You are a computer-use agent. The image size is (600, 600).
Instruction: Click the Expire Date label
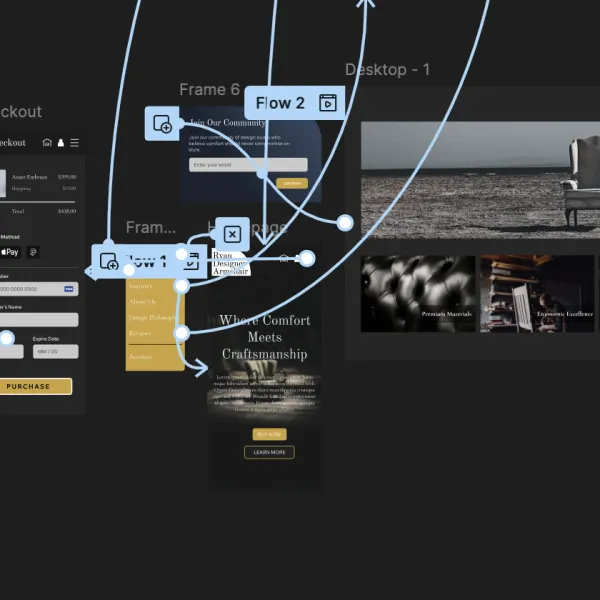pos(46,339)
